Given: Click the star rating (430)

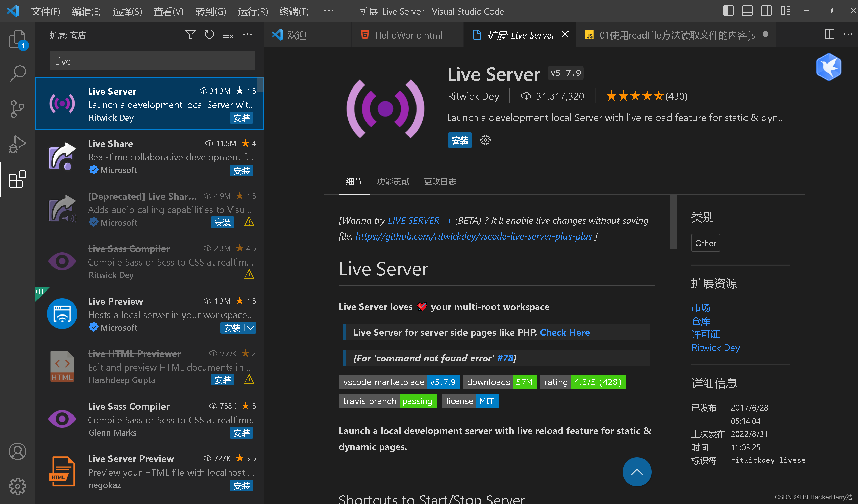Looking at the screenshot, I should point(647,96).
